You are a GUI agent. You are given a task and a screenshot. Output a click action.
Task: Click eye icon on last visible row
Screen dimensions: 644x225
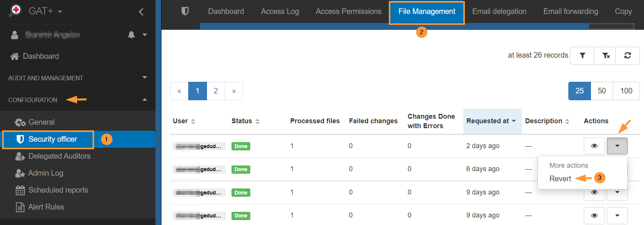click(594, 216)
